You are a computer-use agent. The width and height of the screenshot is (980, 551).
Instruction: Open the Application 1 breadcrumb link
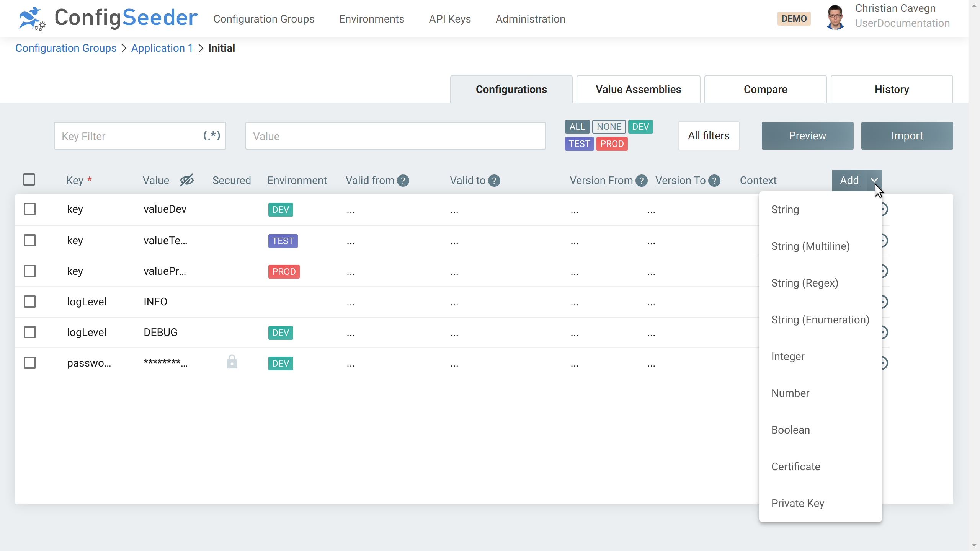point(162,48)
